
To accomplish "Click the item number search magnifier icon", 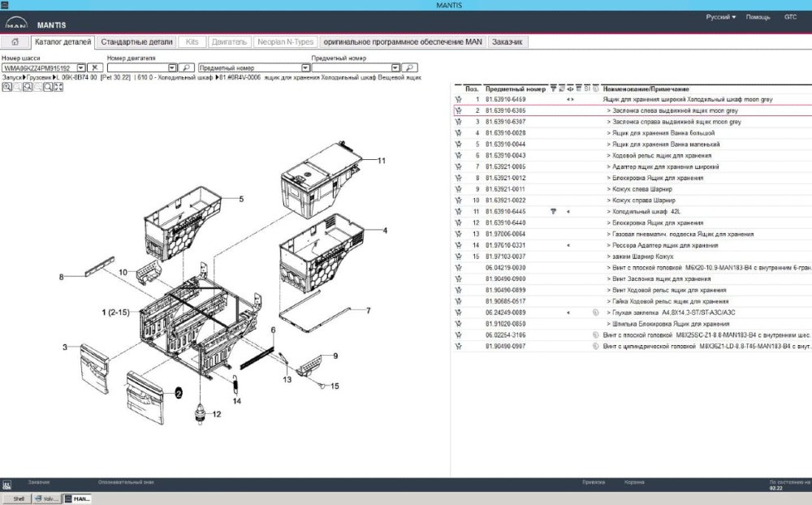I will (x=410, y=68).
